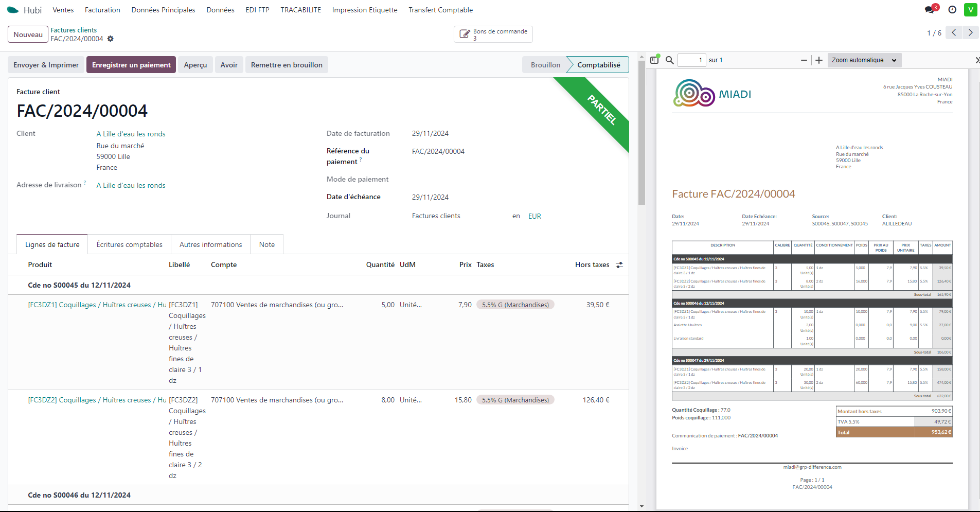Screen dimensions: 980x512
Task: Go to the next invoice record
Action: tap(970, 33)
